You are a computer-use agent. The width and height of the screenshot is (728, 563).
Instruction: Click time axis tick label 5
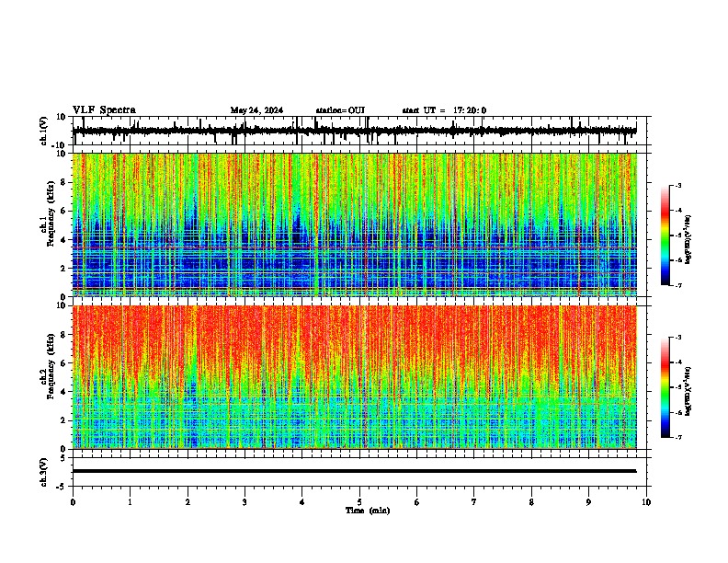[x=359, y=502]
